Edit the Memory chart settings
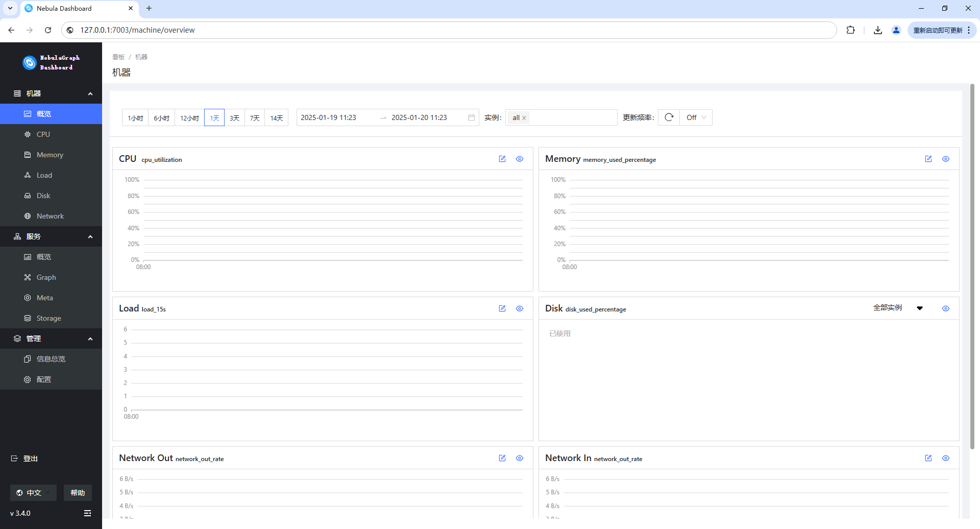The image size is (980, 529). [x=928, y=159]
